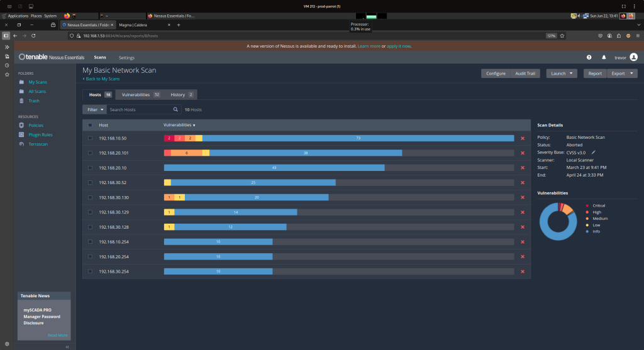Viewport: 644px width, 350px height.
Task: Select checkbox for host 192.168.20.10
Action: coord(91,168)
